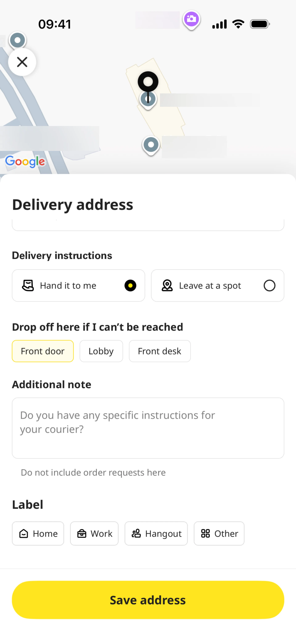Tap the Hand it to me package icon
This screenshot has width=296, height=644.
point(28,285)
